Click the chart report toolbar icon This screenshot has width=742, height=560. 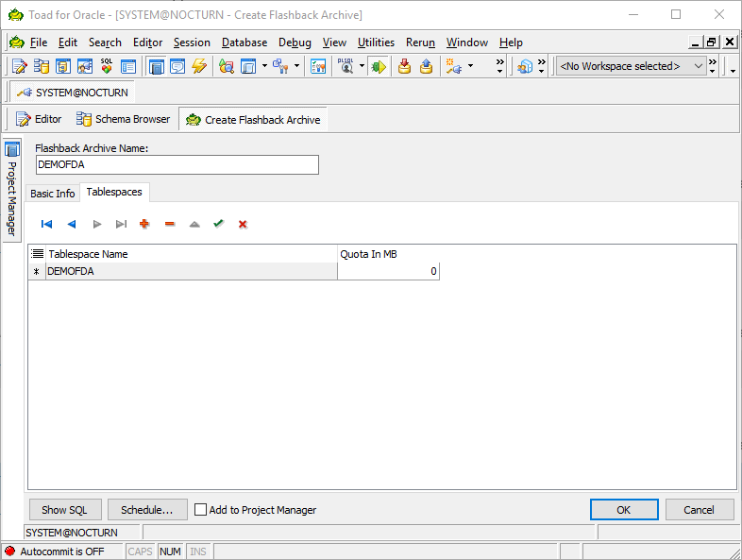coord(318,66)
